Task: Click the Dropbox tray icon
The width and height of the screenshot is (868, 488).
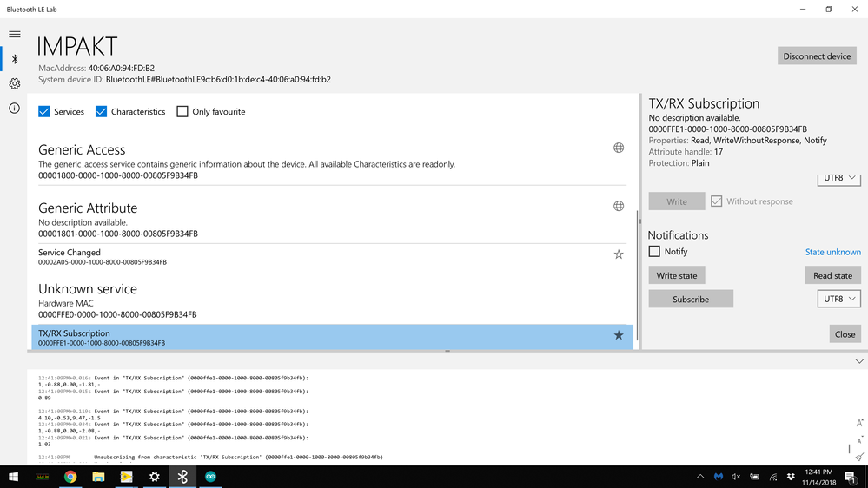Action: (791, 477)
